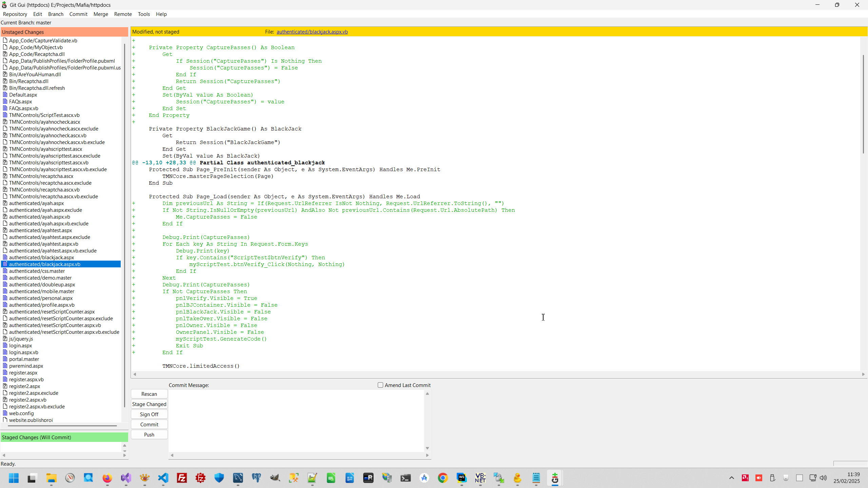The height and width of the screenshot is (488, 868).
Task: Show hidden system tray icons
Action: [731, 478]
